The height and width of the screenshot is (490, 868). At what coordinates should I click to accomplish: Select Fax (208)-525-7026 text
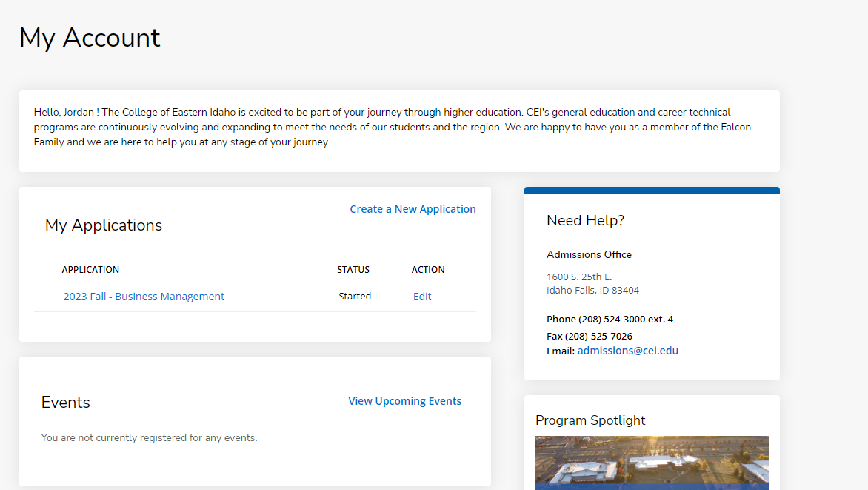[x=589, y=336]
